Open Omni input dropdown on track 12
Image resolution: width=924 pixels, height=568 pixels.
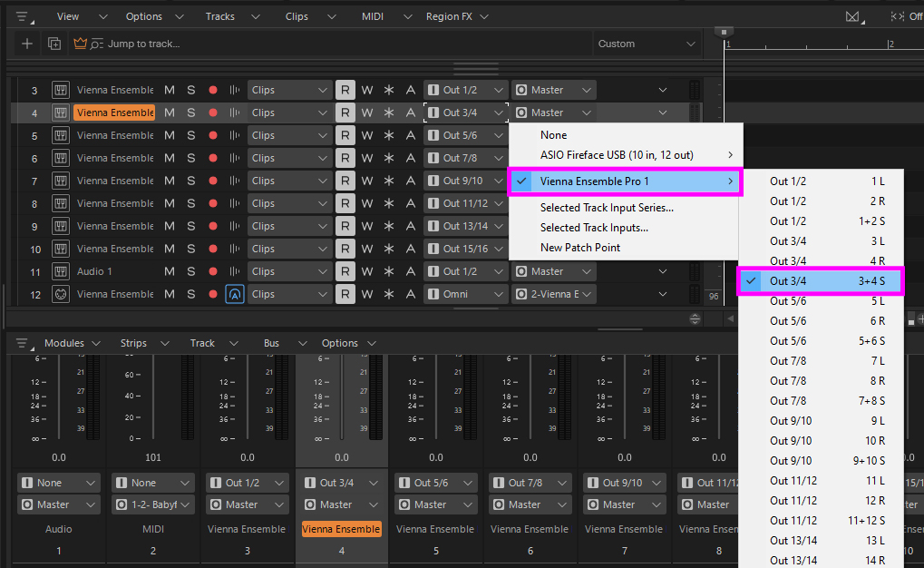click(x=465, y=294)
